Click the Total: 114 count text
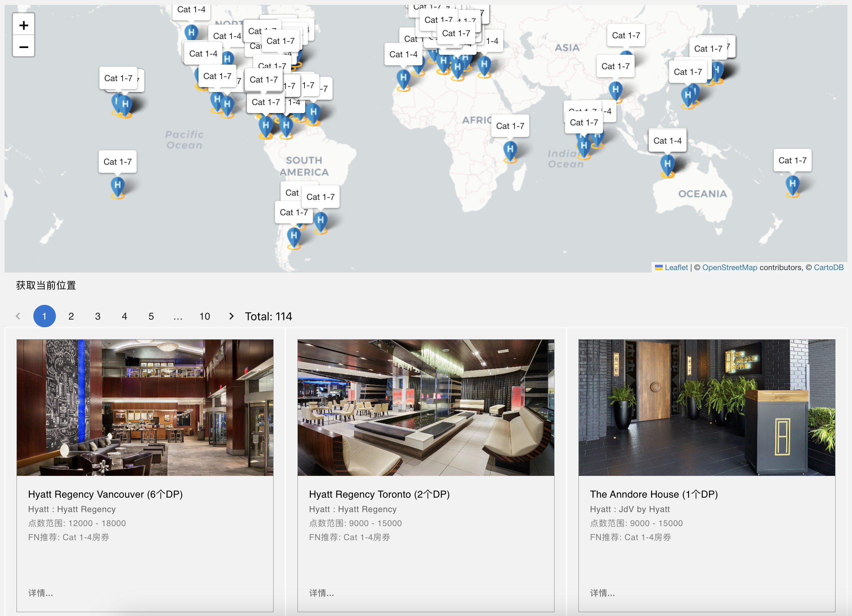The height and width of the screenshot is (616, 852). point(269,316)
